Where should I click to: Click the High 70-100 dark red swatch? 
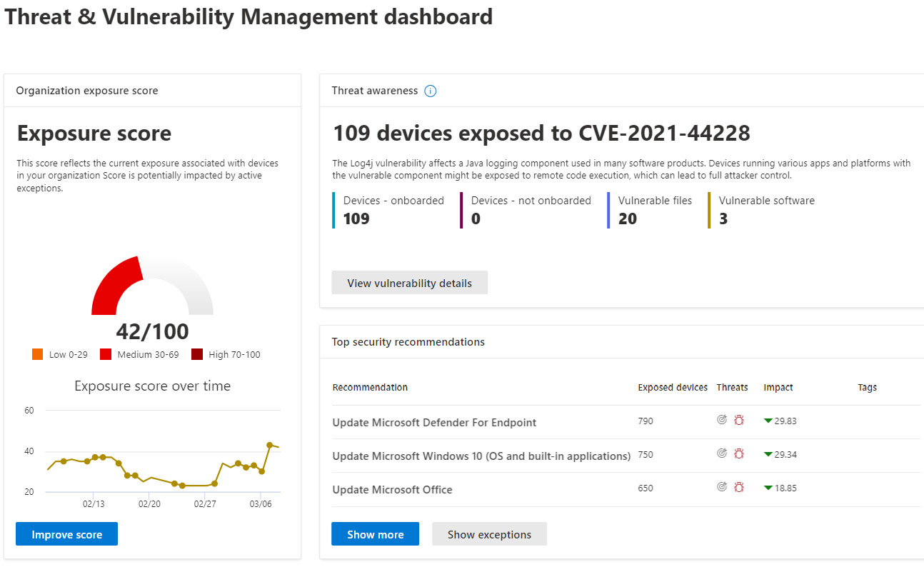pyautogui.click(x=197, y=354)
